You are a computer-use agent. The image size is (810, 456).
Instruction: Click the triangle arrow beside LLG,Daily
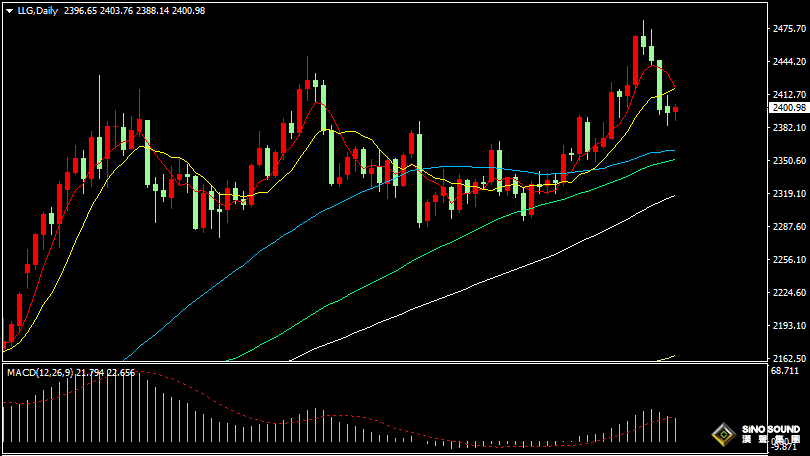click(x=8, y=10)
